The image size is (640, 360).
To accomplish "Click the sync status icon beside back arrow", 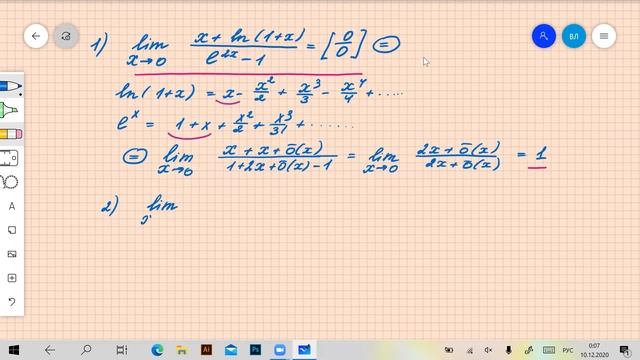I will (66, 36).
